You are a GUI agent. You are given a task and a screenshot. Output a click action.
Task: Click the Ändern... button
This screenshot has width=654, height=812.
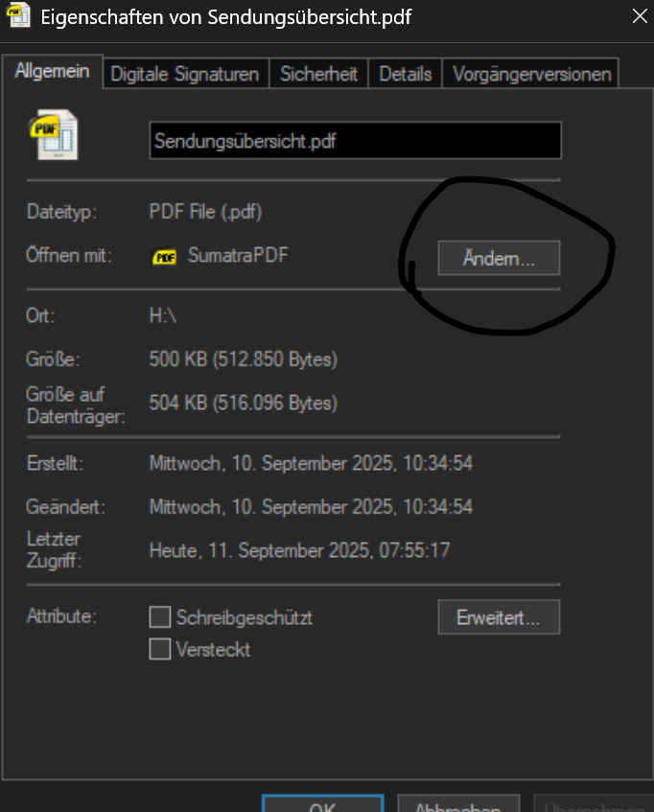(x=499, y=258)
